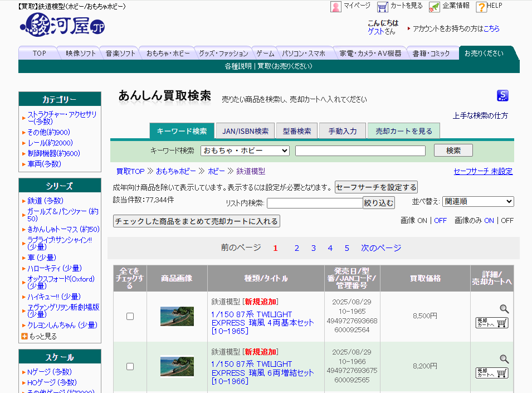Image resolution: width=532 pixels, height=393 pixels.
Task: Click the セーフサーチを設定する button
Action: (377, 187)
